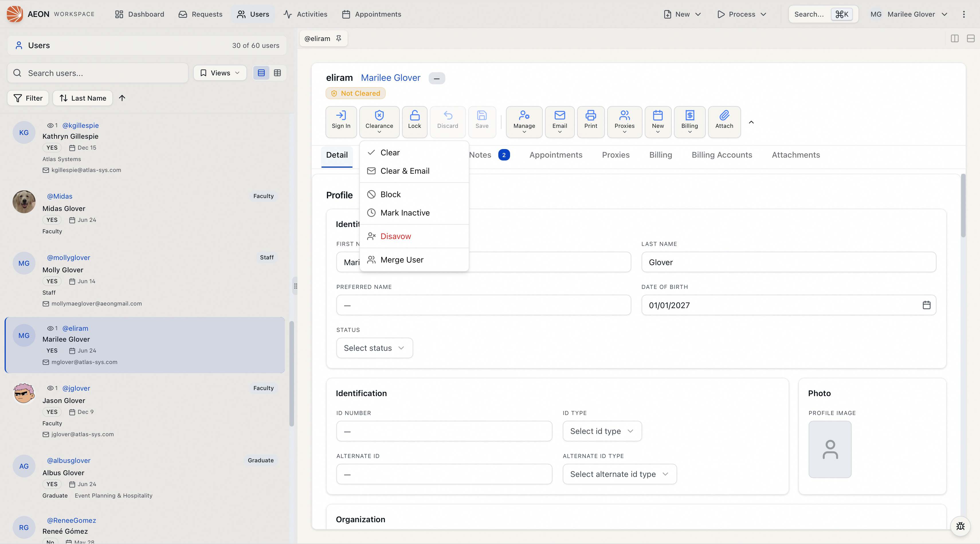Click watcher eye icon on @kgillespie
Viewport: 980px width, 544px height.
click(50, 126)
